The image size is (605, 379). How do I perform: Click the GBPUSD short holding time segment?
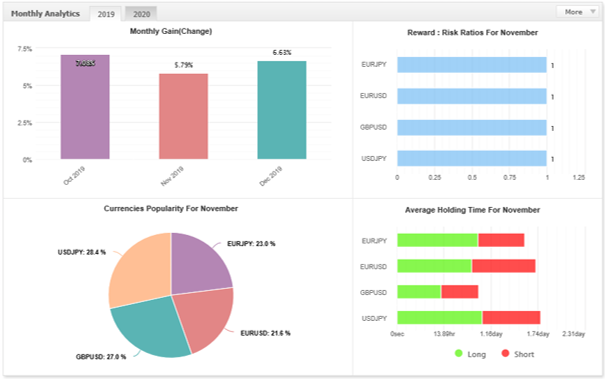tap(460, 292)
